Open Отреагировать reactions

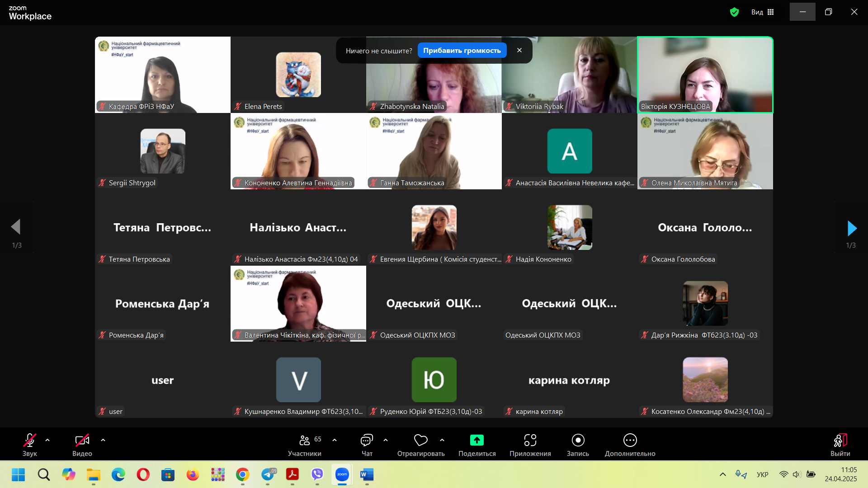(421, 445)
